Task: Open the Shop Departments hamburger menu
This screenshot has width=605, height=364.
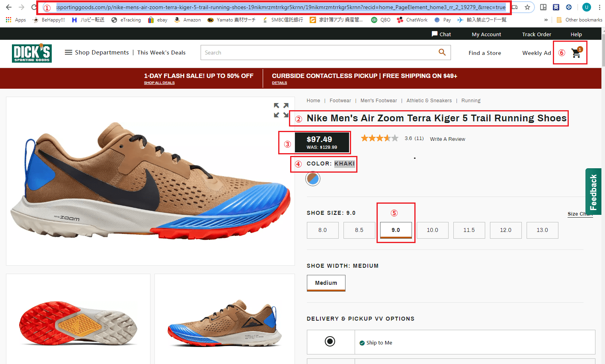Action: pyautogui.click(x=97, y=52)
